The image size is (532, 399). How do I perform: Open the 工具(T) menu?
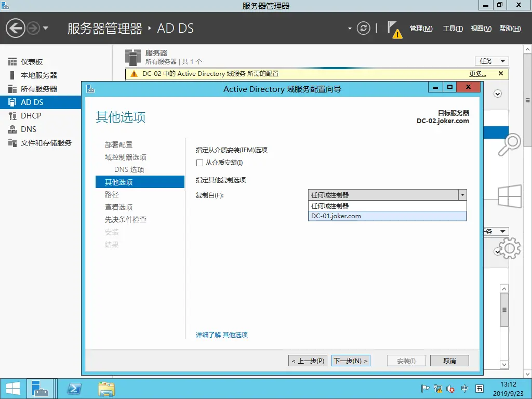click(453, 29)
